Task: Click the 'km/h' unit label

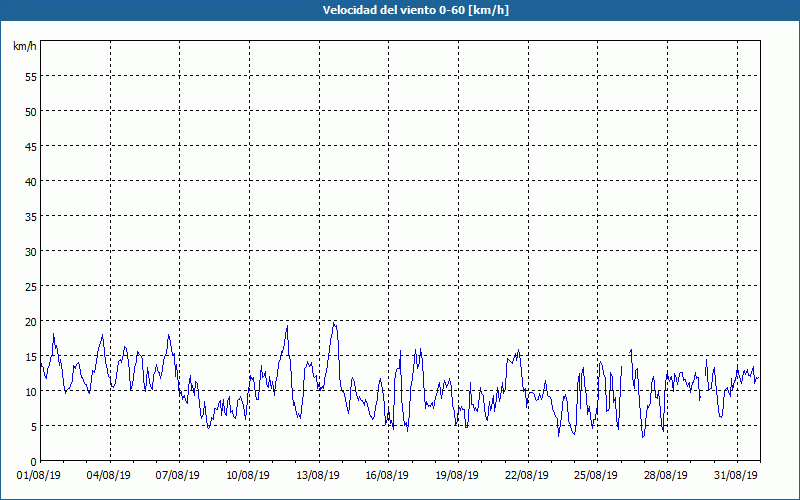Action: coord(25,46)
